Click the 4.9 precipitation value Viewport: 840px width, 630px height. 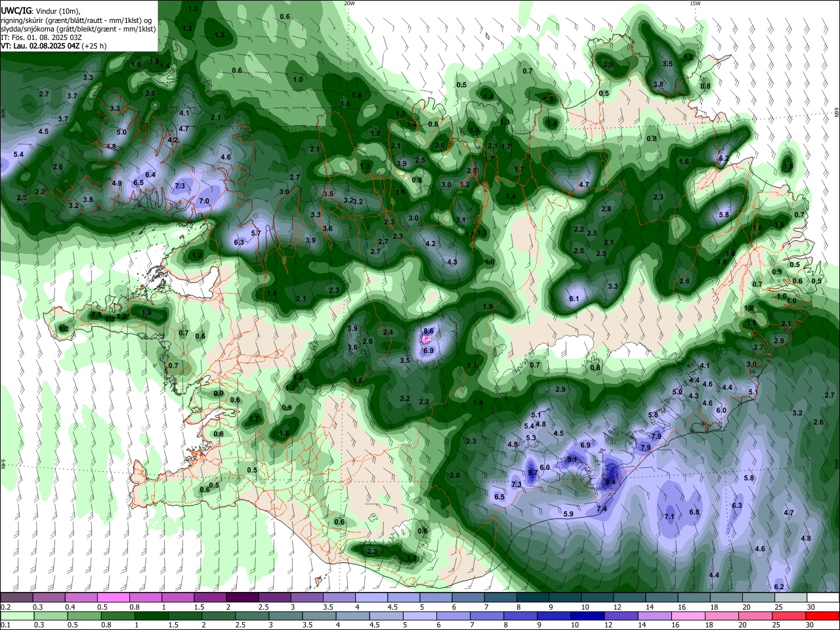click(117, 183)
